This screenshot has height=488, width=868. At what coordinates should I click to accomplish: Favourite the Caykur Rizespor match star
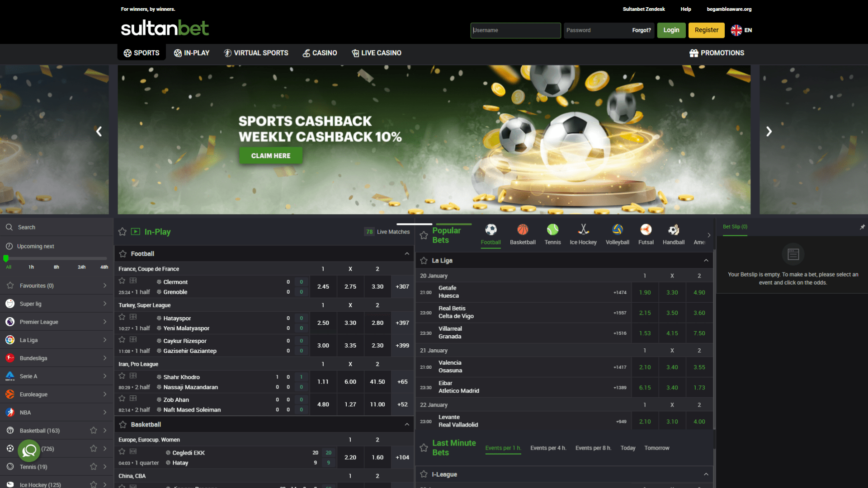(x=122, y=339)
